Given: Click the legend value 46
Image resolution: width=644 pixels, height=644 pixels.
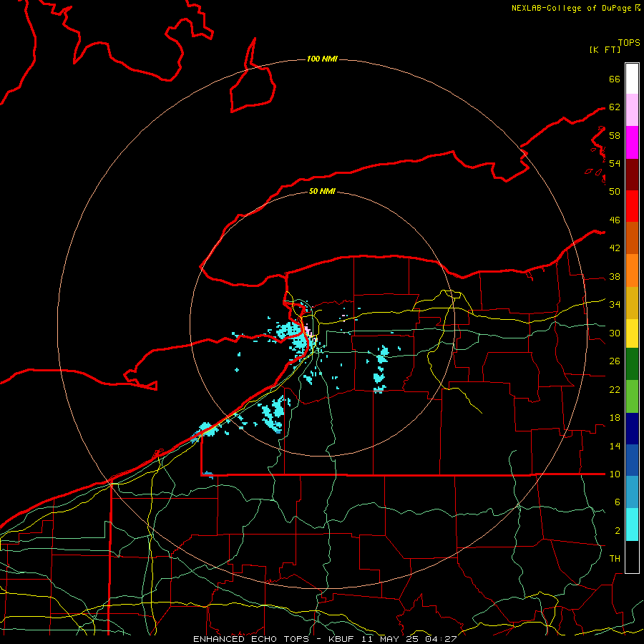Looking at the screenshot, I should (615, 220).
